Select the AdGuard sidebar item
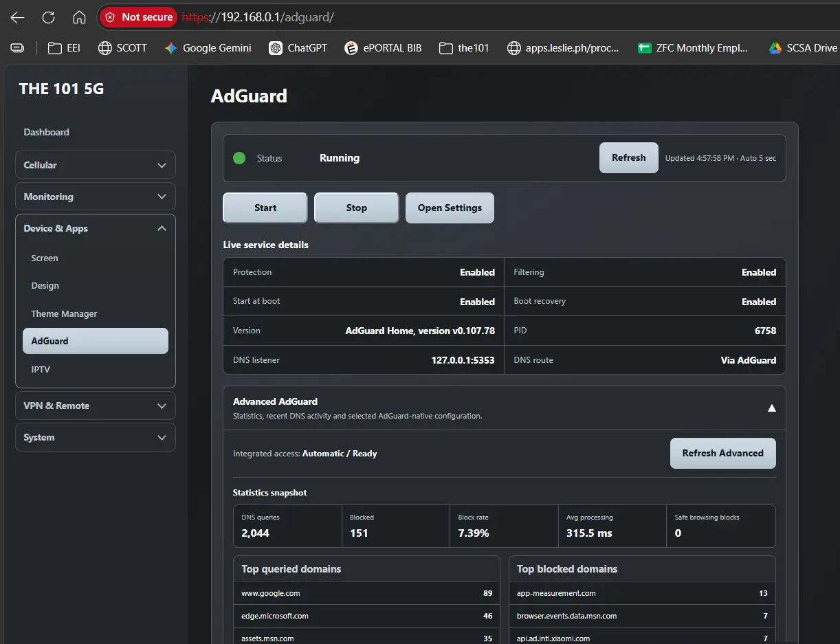The width and height of the screenshot is (840, 644). point(96,341)
